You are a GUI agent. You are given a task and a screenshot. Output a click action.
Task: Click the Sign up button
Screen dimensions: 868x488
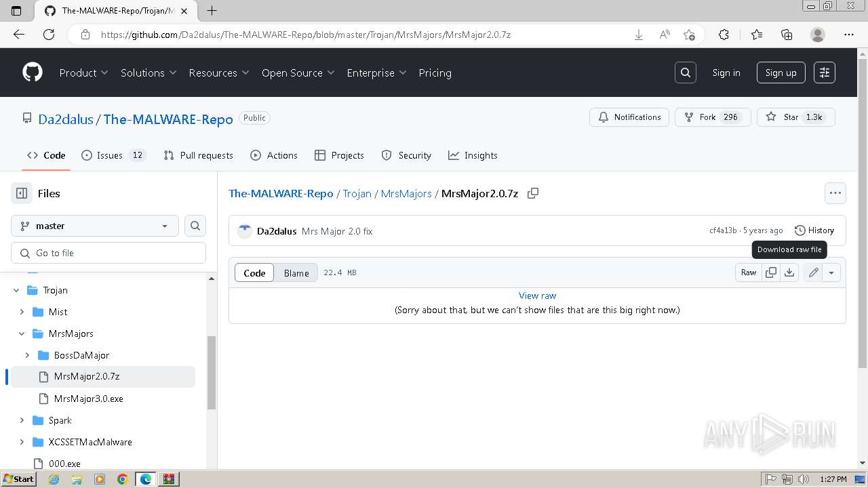pyautogui.click(x=781, y=73)
